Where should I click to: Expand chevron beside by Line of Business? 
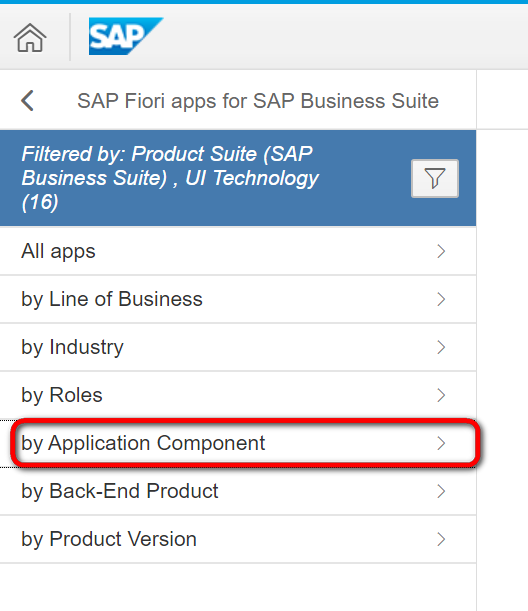click(x=441, y=299)
